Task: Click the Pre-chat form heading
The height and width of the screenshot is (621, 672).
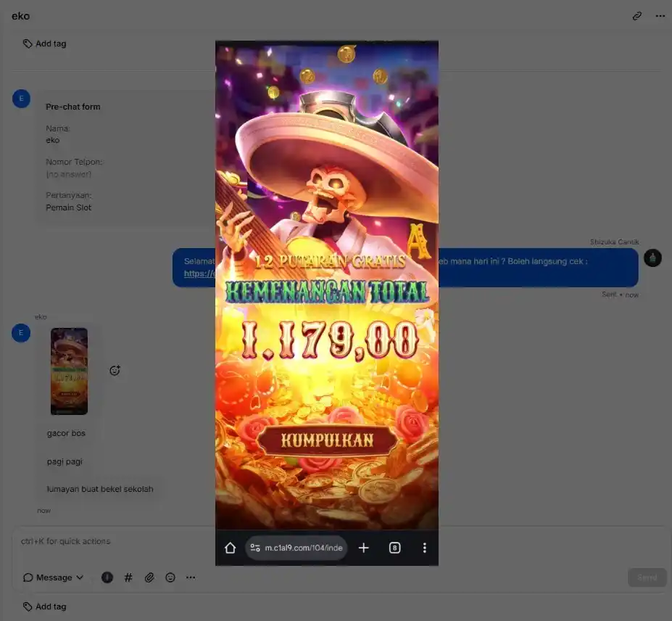Action: point(73,107)
